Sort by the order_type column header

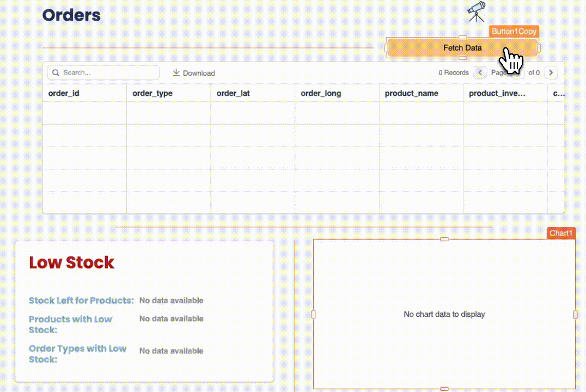[152, 93]
